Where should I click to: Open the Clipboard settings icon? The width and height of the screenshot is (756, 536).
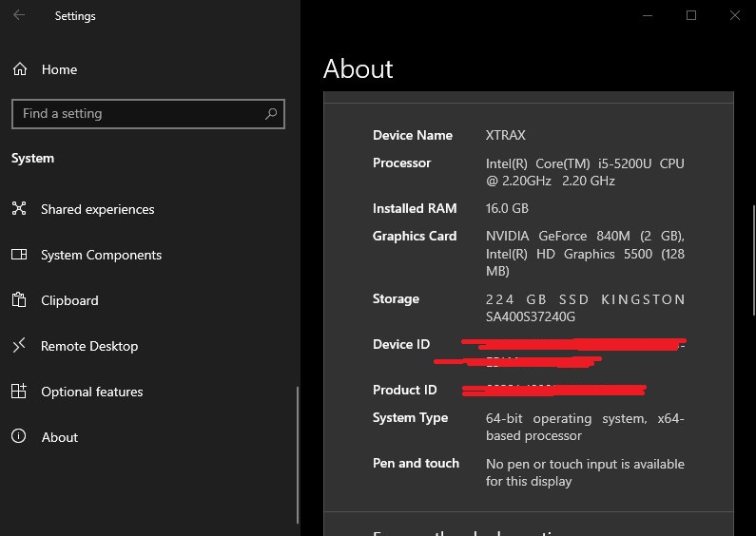[x=19, y=300]
